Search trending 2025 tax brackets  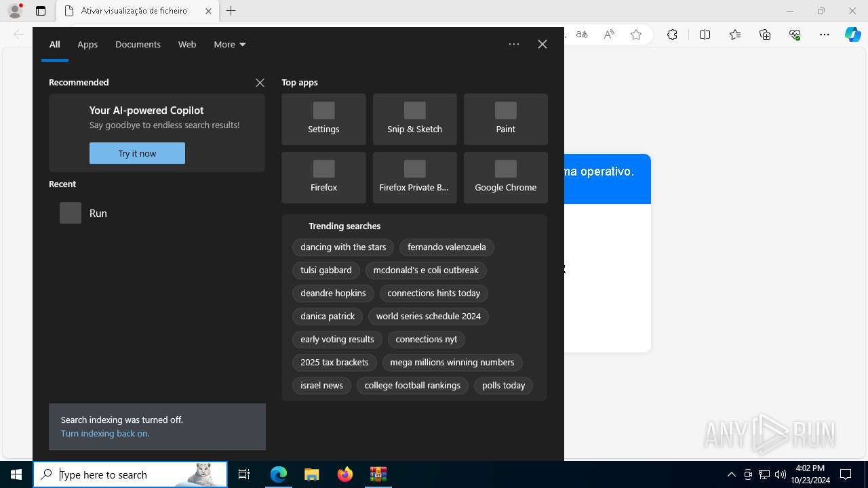pos(334,363)
